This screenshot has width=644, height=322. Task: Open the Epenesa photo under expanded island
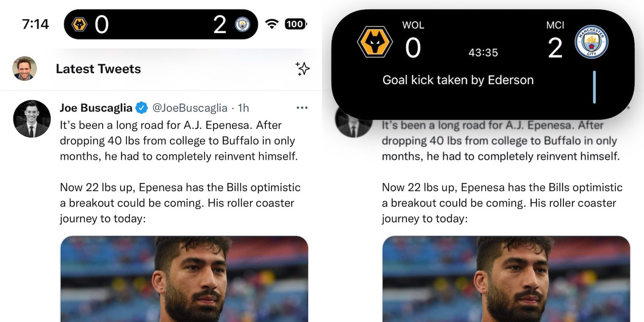point(506,279)
